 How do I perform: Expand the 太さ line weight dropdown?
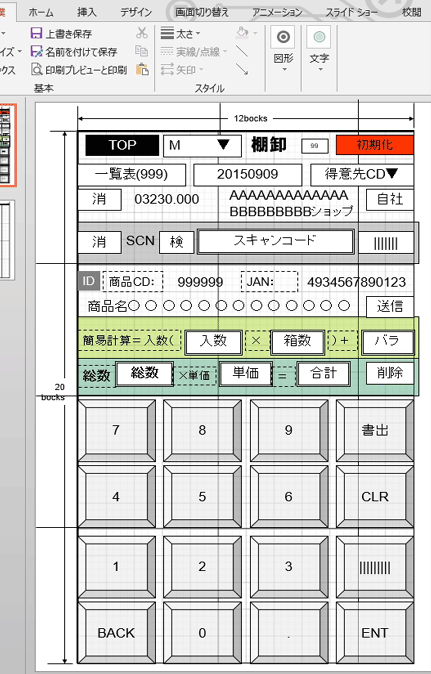point(180,33)
